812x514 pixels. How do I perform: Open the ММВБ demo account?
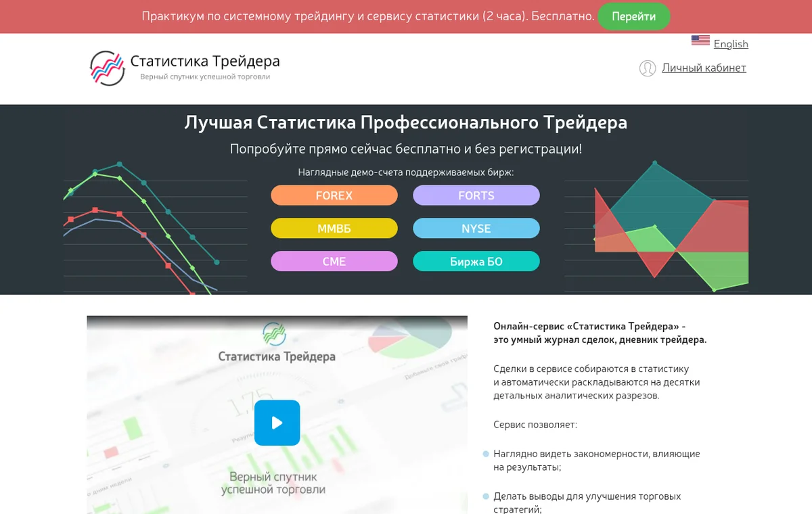(x=334, y=229)
